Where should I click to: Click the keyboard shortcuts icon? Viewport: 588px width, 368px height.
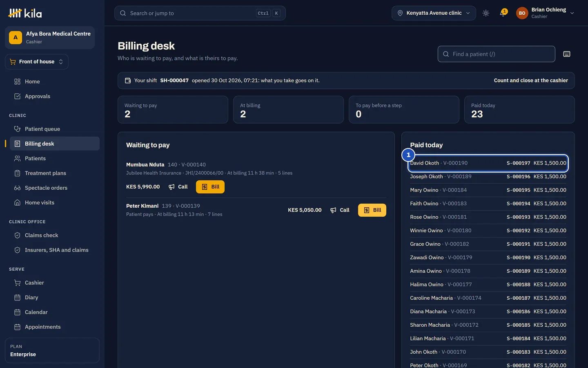coord(567,54)
